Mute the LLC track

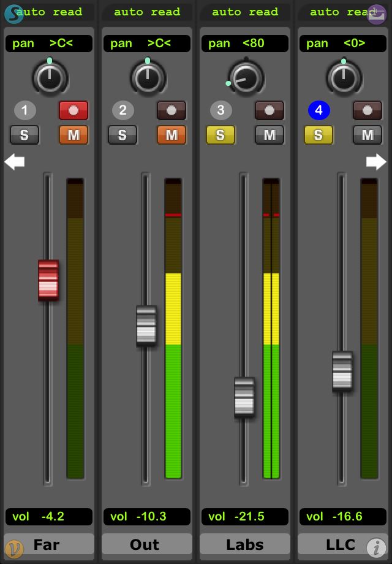[x=367, y=135]
